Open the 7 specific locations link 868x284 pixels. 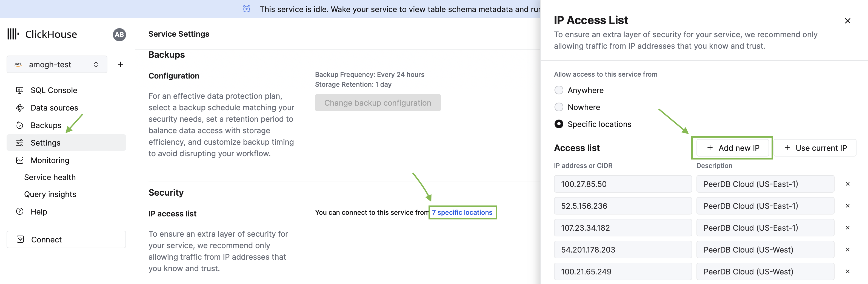click(x=462, y=212)
